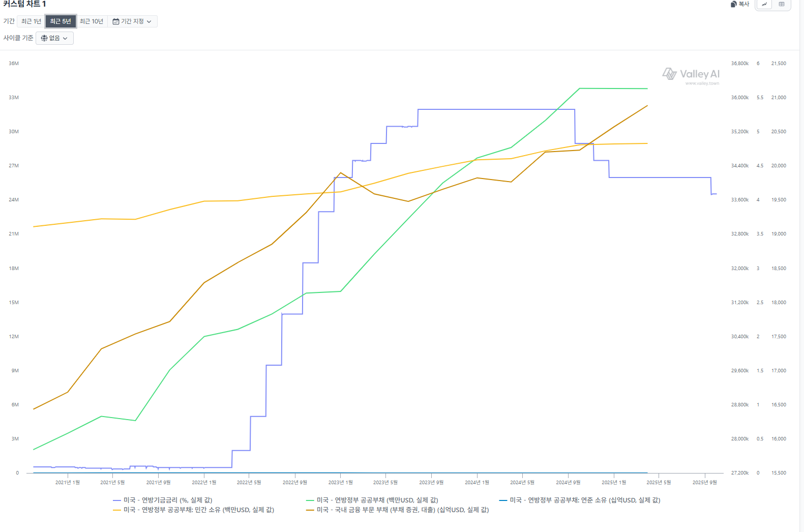Click the 18,500 right axis value
804x532 pixels.
click(x=779, y=269)
